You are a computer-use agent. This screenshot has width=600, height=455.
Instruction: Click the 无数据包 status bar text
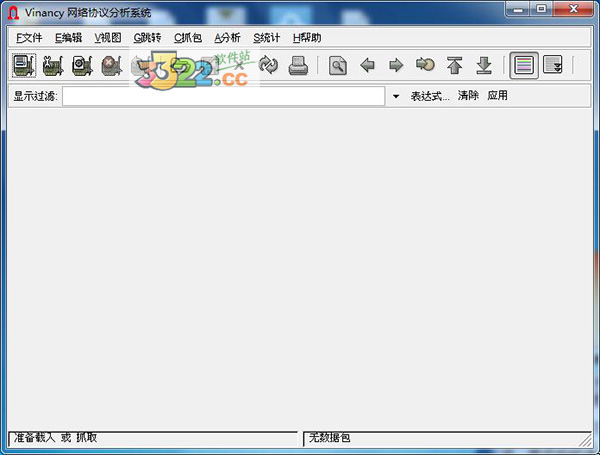pos(329,437)
